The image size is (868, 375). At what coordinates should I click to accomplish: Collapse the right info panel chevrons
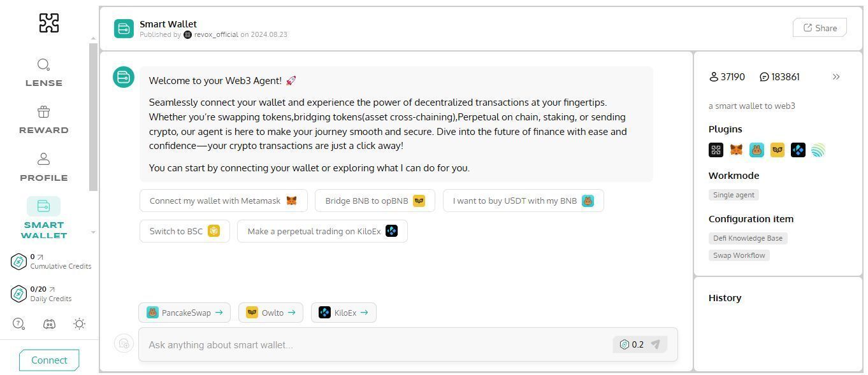[x=836, y=77]
